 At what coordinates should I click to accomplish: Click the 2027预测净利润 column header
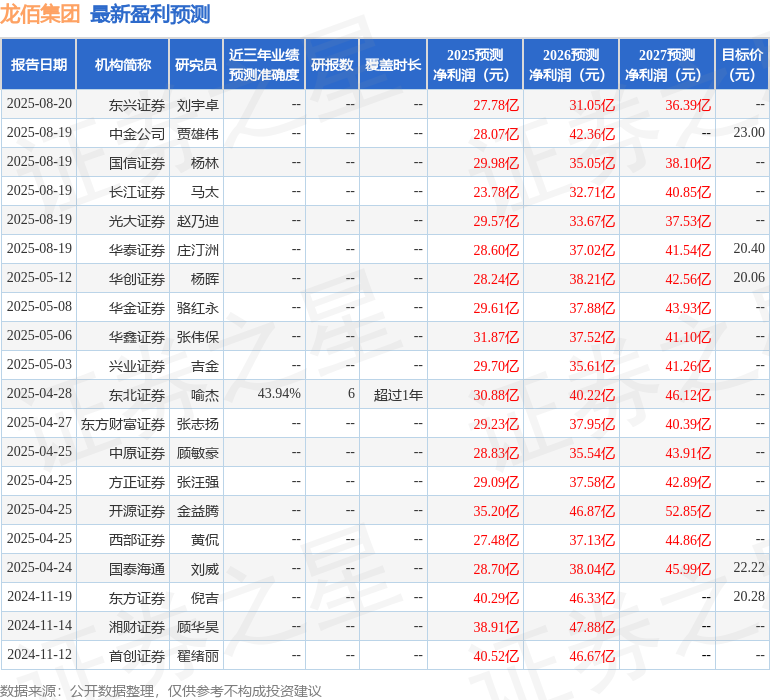pyautogui.click(x=667, y=65)
